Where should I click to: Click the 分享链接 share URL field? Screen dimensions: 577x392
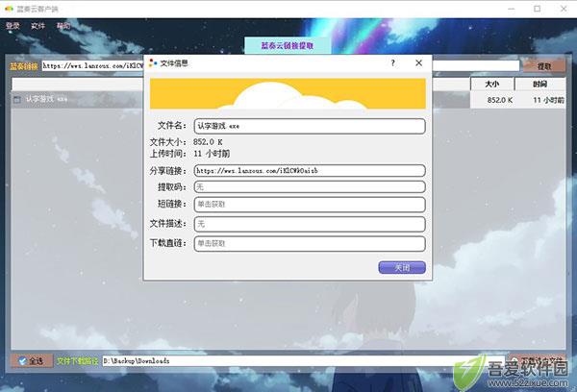pyautogui.click(x=310, y=171)
